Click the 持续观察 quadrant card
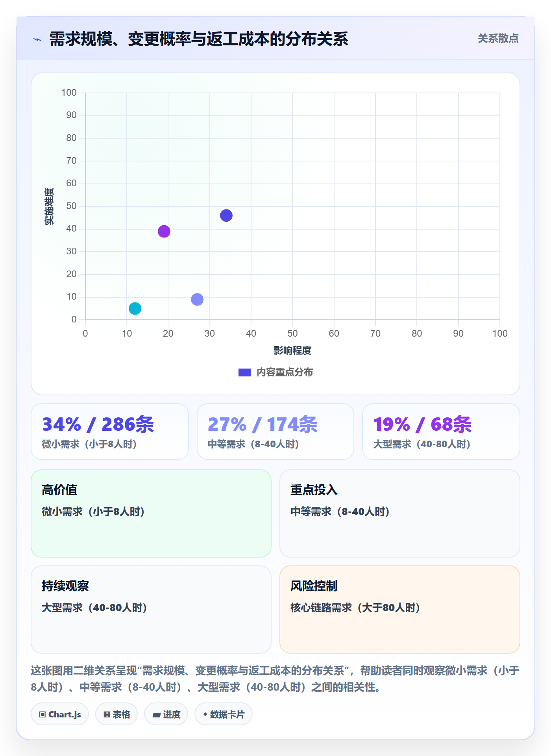Screen dimensions: 551x756 (x=151, y=610)
